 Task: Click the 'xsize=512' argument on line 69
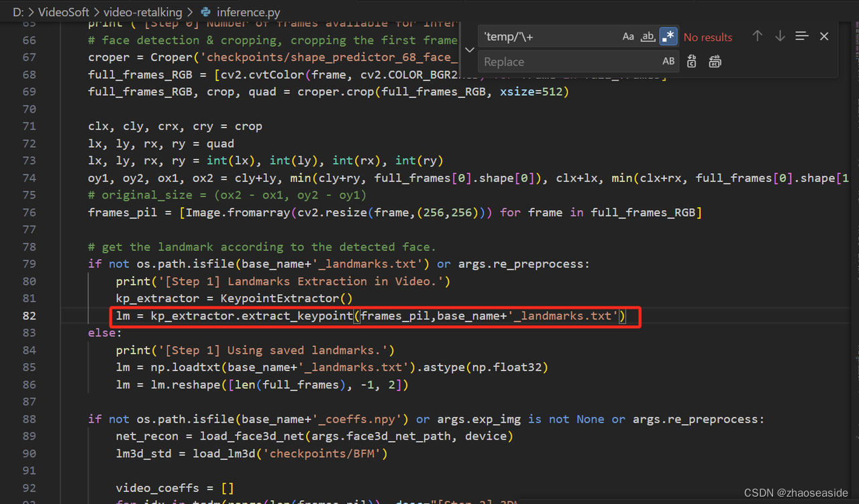[x=531, y=92]
